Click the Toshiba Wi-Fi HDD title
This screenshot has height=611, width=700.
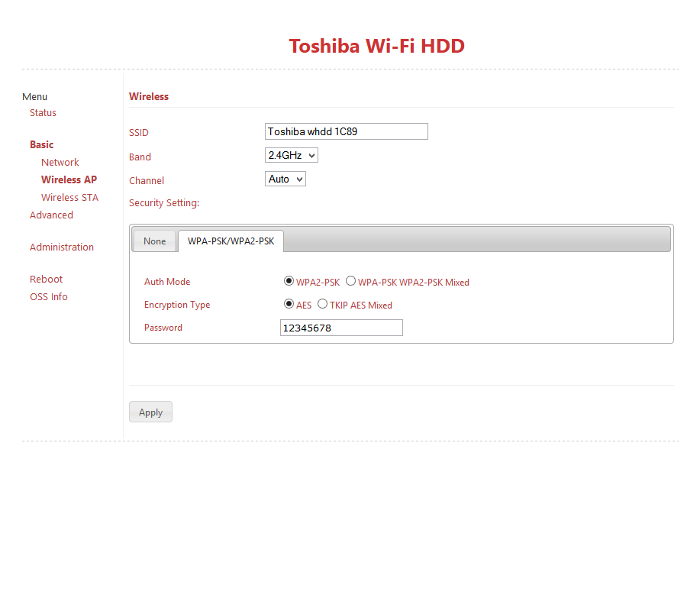tap(377, 46)
